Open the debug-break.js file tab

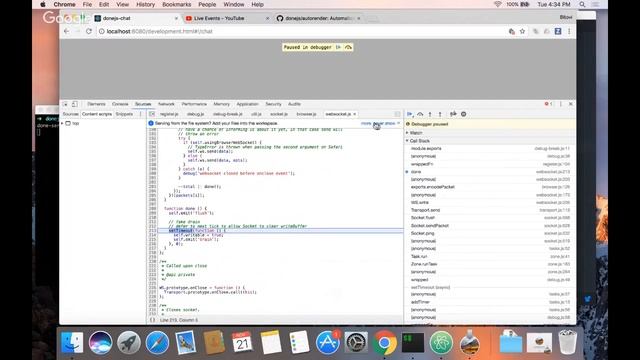tap(228, 114)
